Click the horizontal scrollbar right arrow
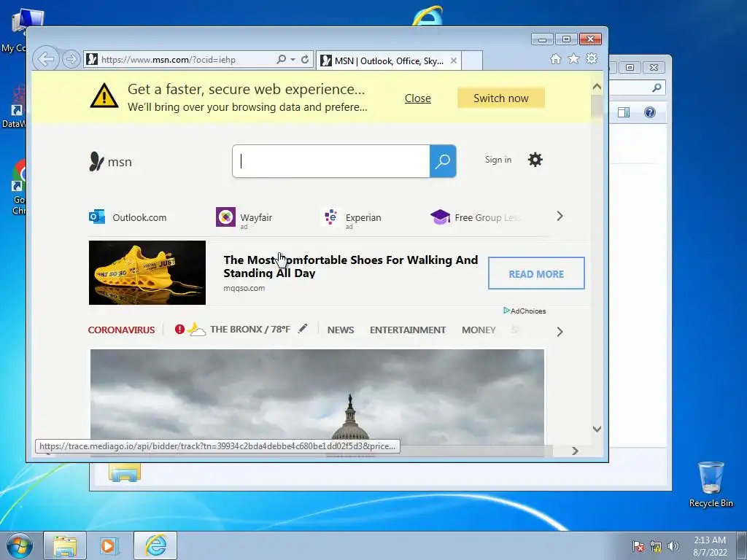 click(x=575, y=451)
